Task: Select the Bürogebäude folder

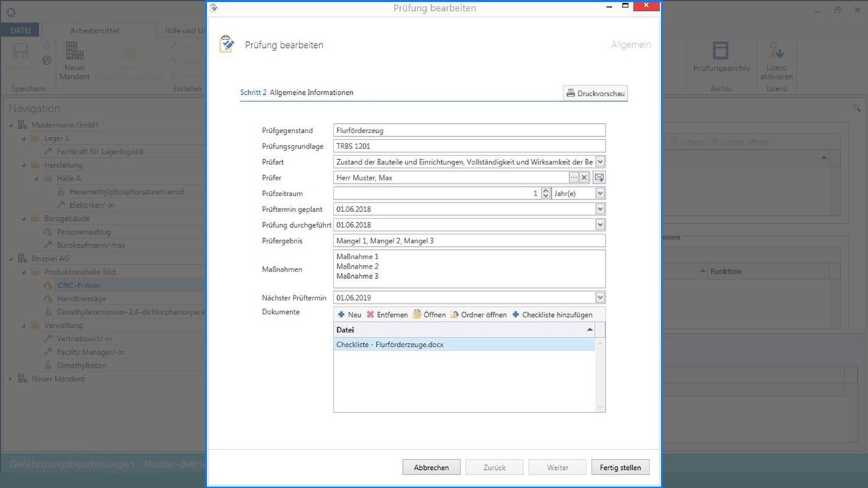Action: tap(67, 219)
